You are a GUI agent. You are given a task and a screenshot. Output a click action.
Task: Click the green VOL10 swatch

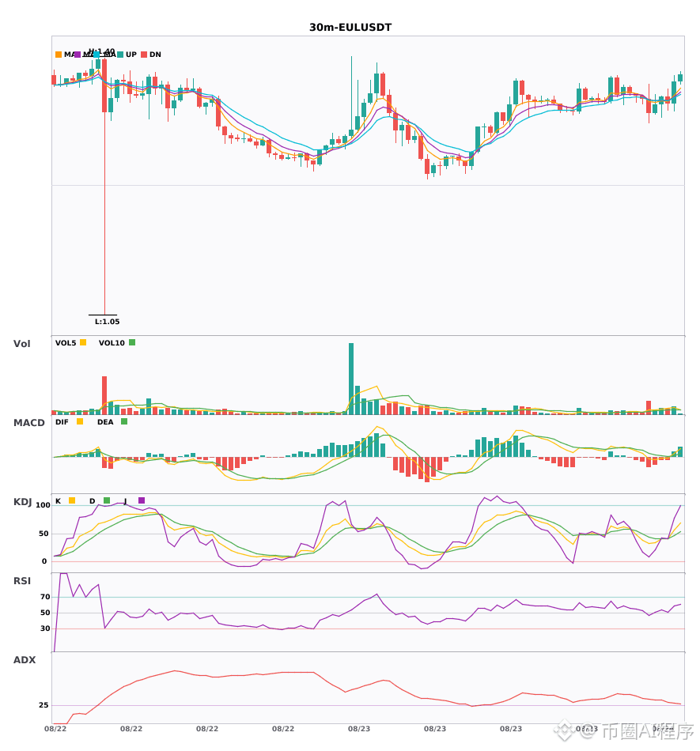click(x=132, y=342)
